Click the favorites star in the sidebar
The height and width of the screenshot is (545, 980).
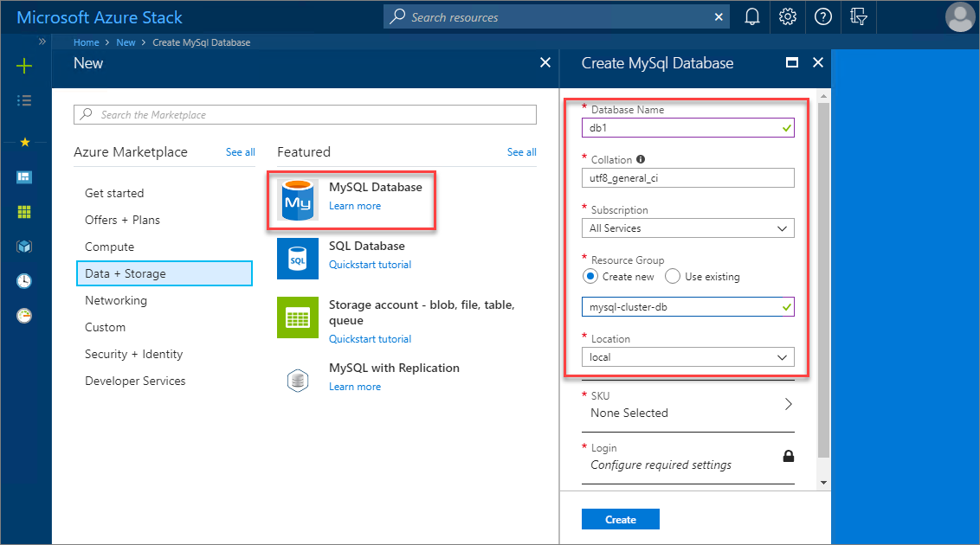point(24,143)
